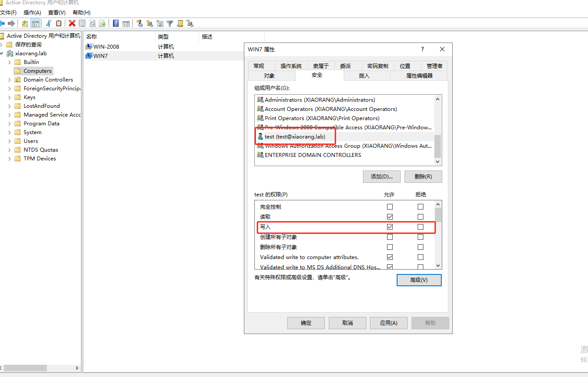Click the group list vertical scrollbar thumb
Viewport: 588px width, 377px height.
coord(437,146)
